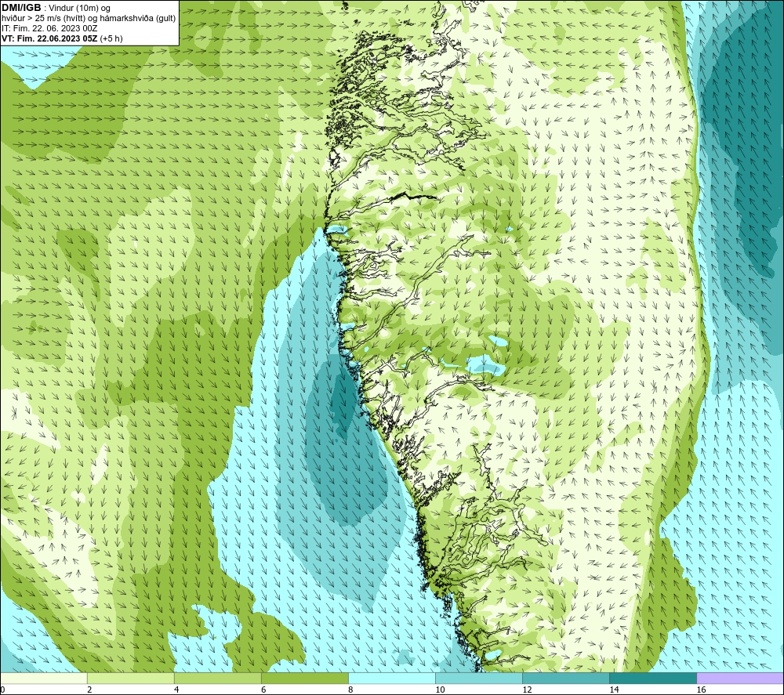Click the teal 12–14 m/s legend swatch
The image size is (784, 695).
coord(566,678)
